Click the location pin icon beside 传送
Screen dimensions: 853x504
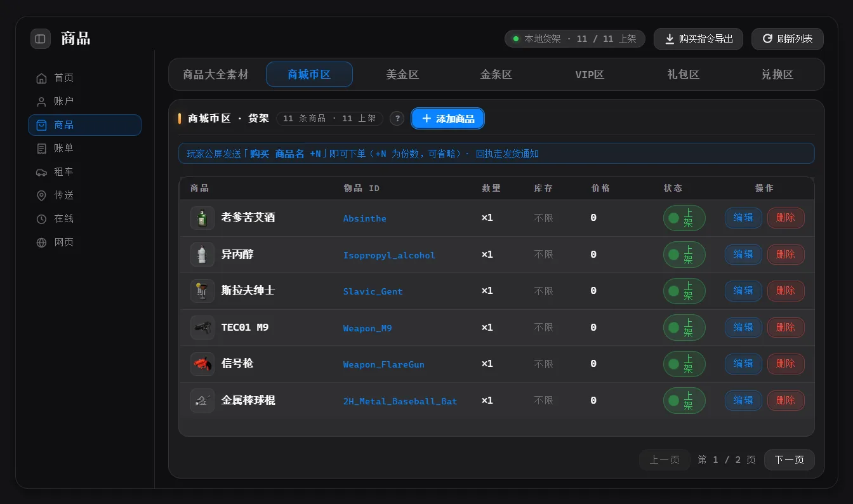(42, 196)
